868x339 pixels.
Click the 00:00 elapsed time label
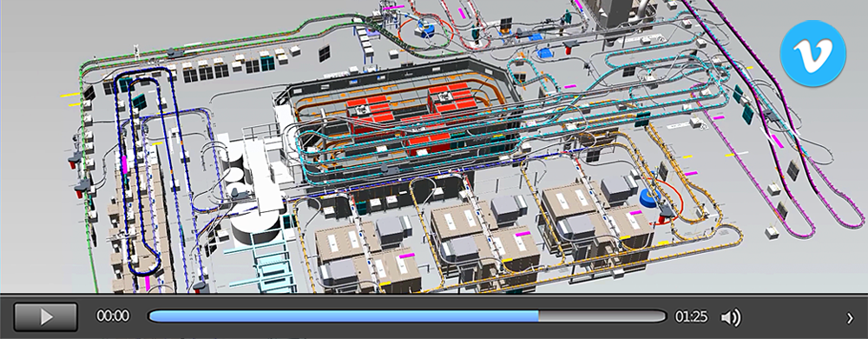click(x=113, y=316)
